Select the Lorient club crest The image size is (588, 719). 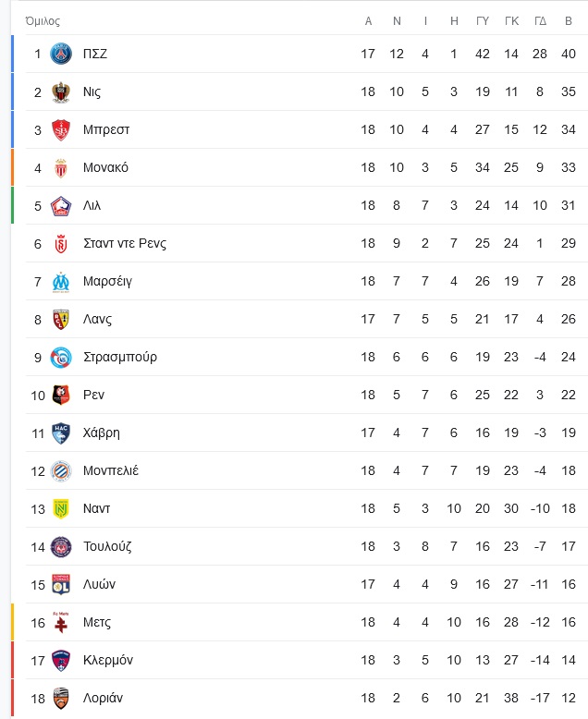tap(60, 698)
